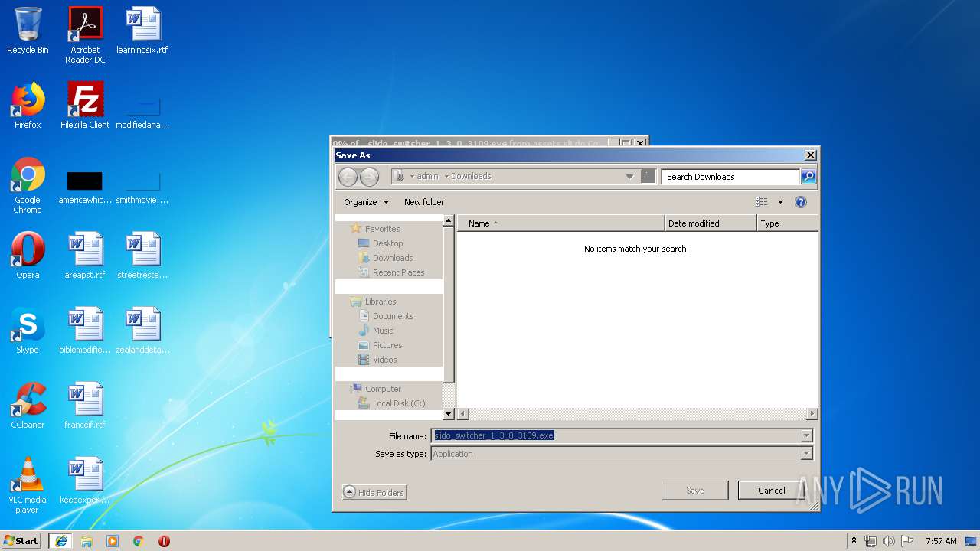Viewport: 980px width, 551px height.
Task: Sort by Name column header
Action: tap(560, 223)
